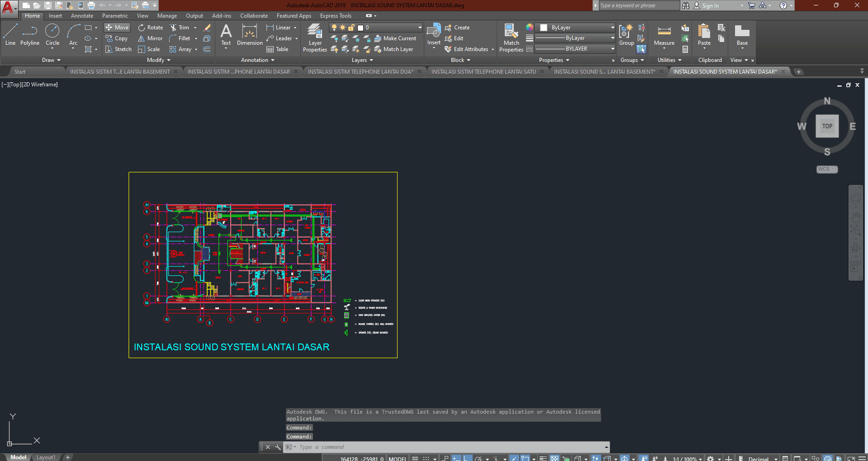
Task: Click the Mirror tool in Modify panel
Action: (150, 38)
